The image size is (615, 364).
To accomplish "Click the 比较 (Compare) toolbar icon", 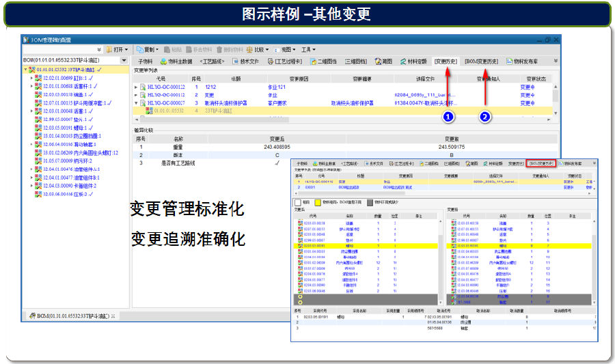I will [x=249, y=50].
